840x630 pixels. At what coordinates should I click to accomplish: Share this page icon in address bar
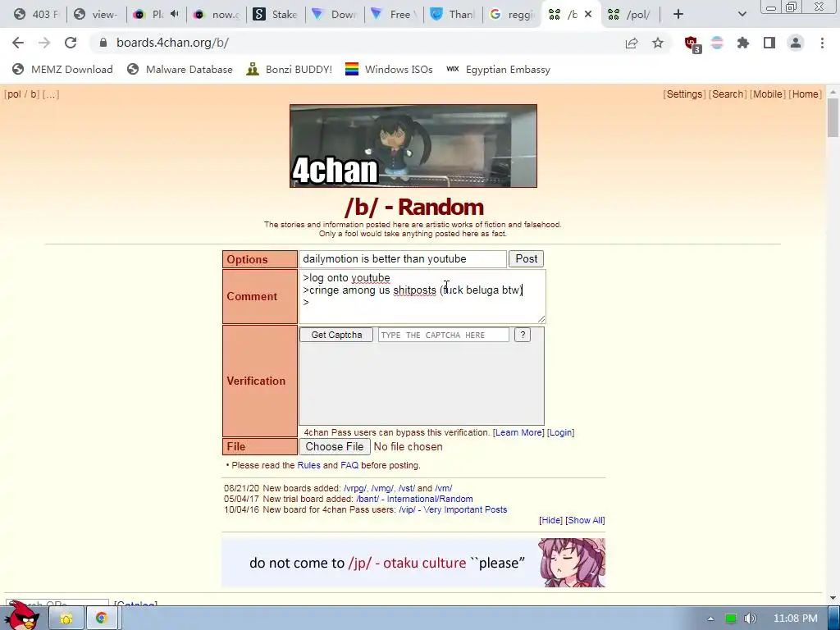click(632, 43)
